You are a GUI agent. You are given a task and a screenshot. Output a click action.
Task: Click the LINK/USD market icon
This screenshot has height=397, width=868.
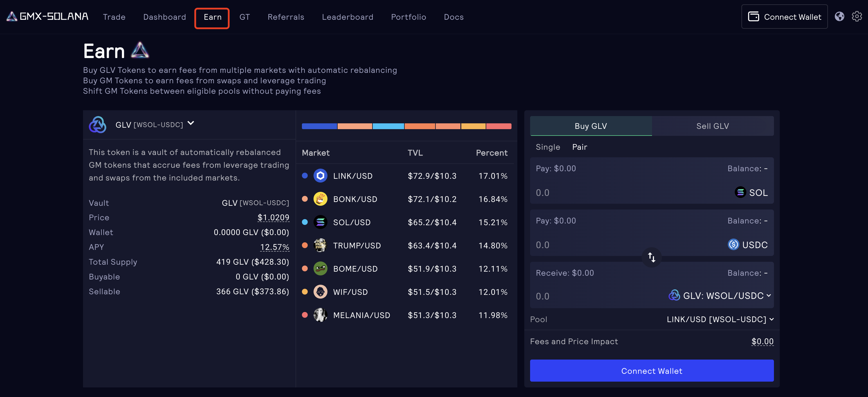[x=320, y=176]
